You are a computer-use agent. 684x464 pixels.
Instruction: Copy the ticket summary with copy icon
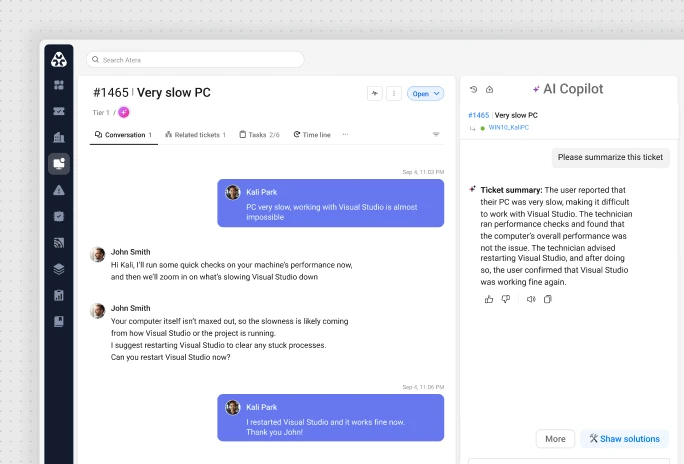tap(547, 299)
